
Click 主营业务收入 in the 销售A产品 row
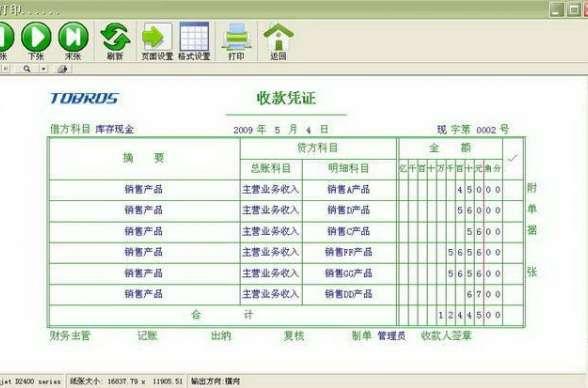click(x=271, y=189)
